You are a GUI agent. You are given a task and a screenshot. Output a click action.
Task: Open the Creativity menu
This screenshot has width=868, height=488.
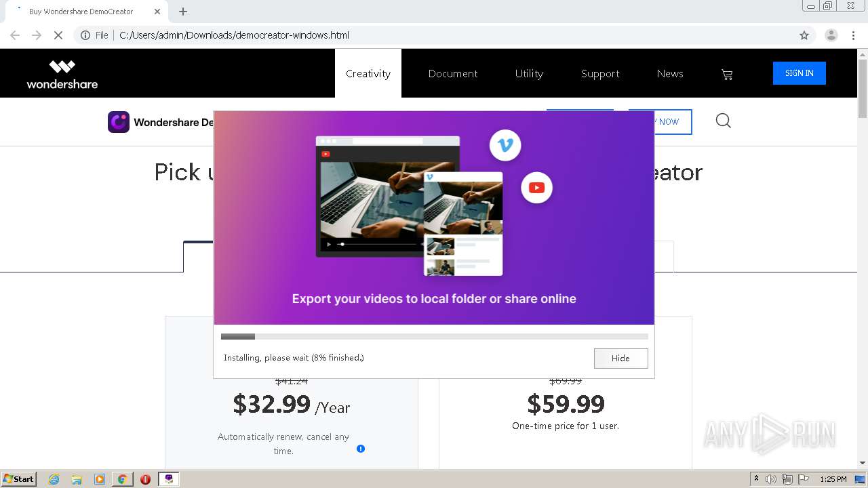(x=368, y=73)
